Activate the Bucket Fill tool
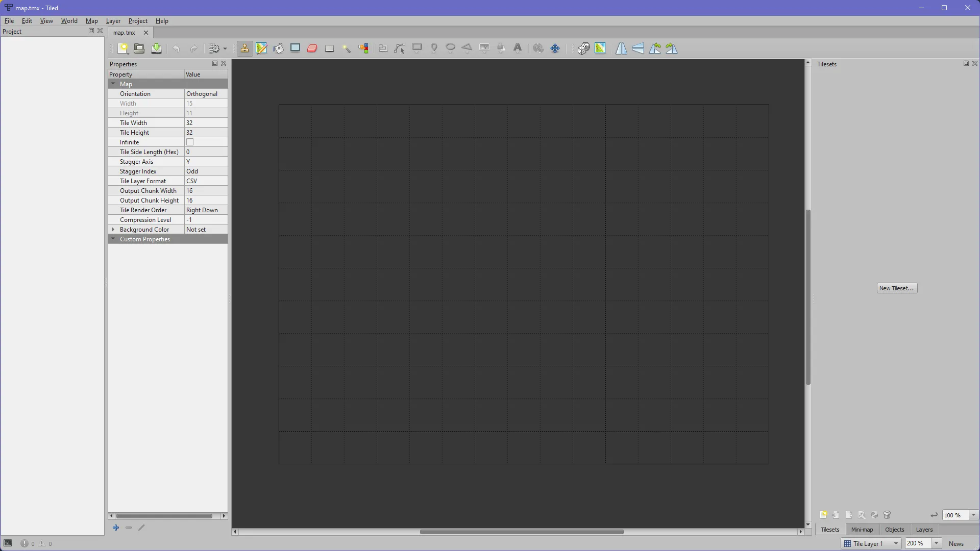 (x=278, y=48)
